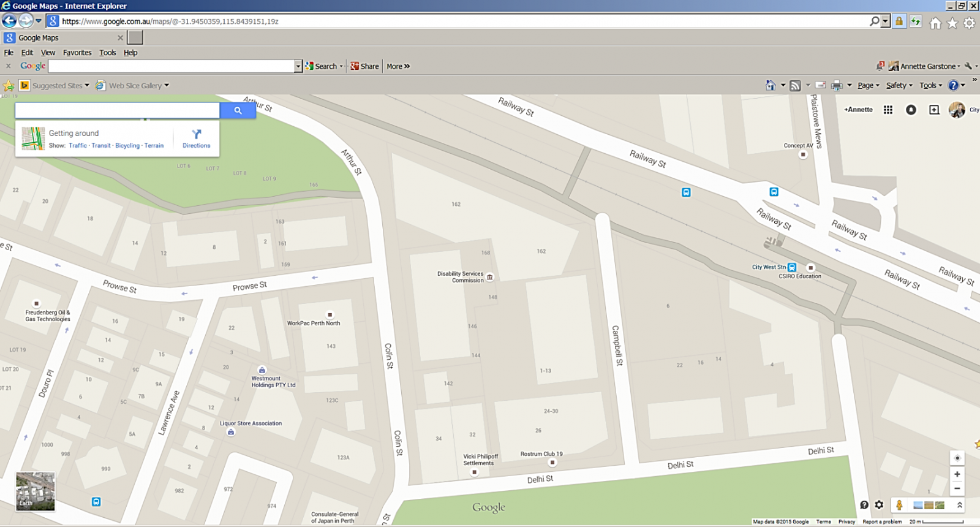
Task: Open the favorites star icon in favorites bar
Action: (9, 86)
